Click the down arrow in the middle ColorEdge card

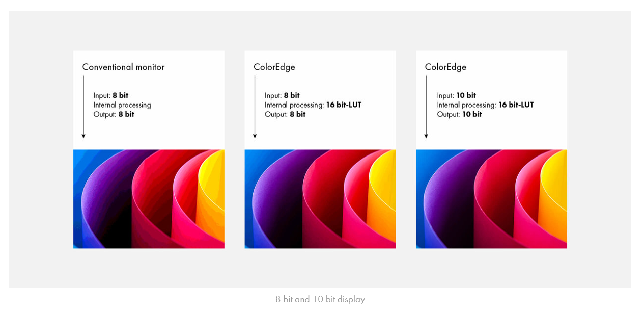[x=255, y=107]
